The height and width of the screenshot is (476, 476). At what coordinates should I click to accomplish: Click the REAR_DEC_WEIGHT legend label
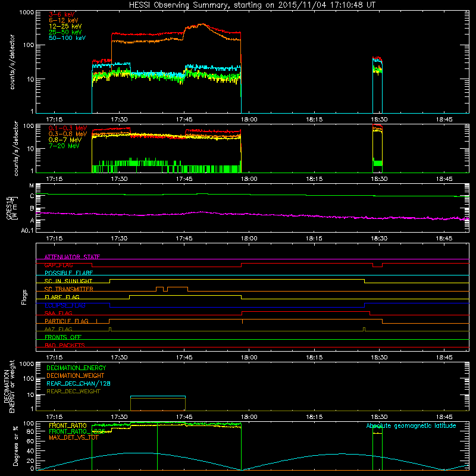click(x=73, y=392)
